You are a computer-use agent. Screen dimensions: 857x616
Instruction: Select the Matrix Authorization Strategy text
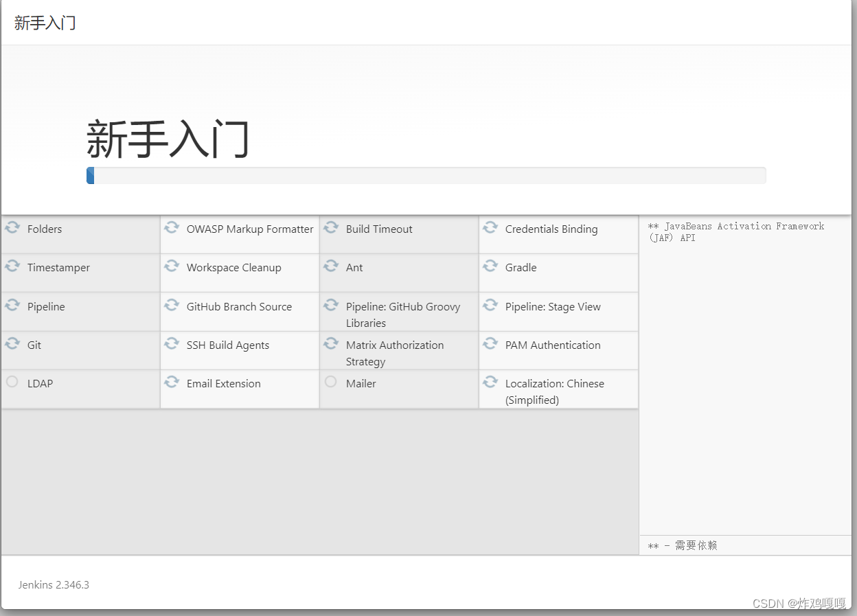click(395, 354)
